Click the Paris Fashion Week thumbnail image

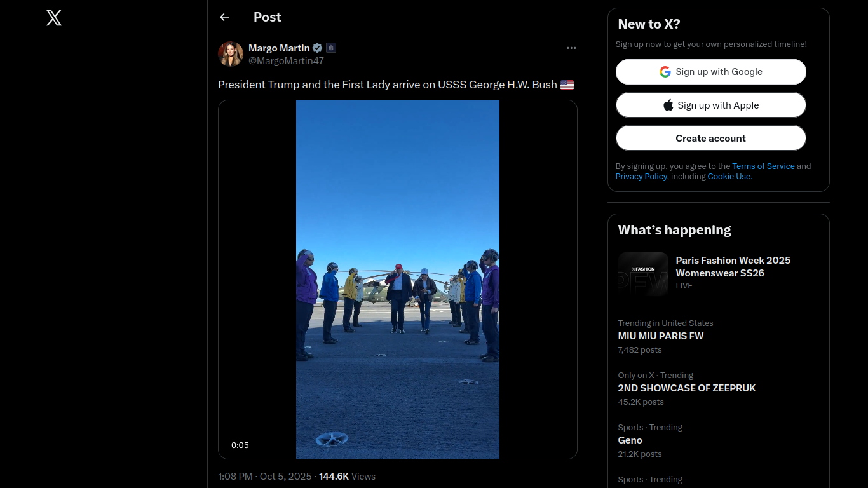coord(643,274)
